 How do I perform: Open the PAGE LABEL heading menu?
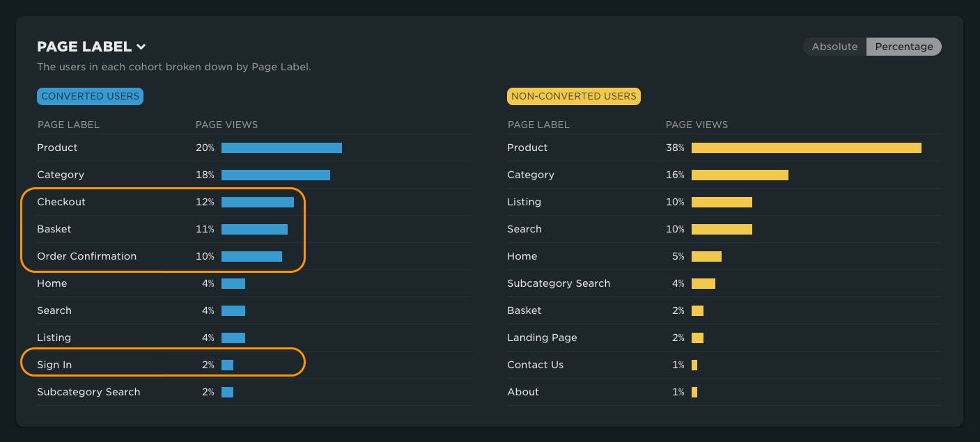tap(84, 47)
